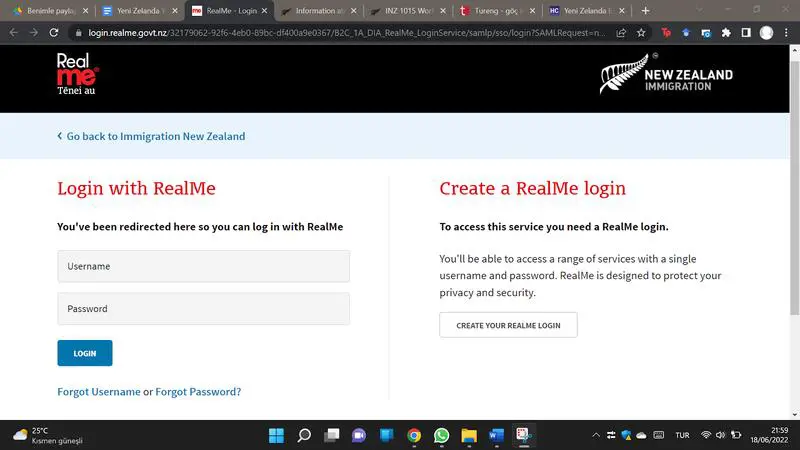
Task: Bookmark this page with the star icon
Action: 641,32
